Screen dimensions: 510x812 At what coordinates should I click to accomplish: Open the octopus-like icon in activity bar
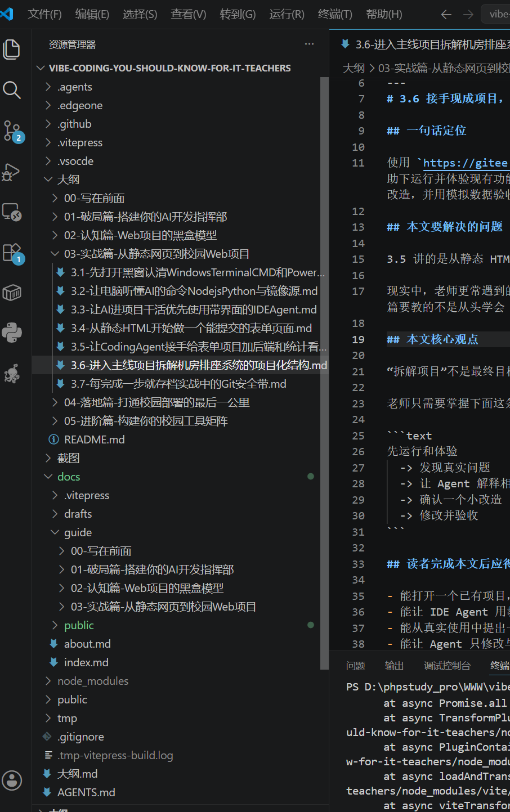pos(12,374)
